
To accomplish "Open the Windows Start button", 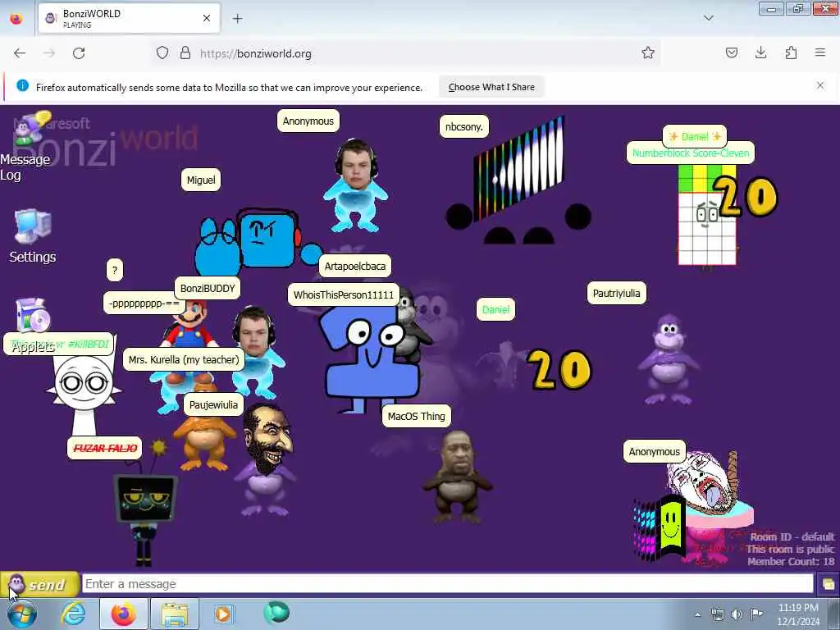I will pyautogui.click(x=21, y=614).
